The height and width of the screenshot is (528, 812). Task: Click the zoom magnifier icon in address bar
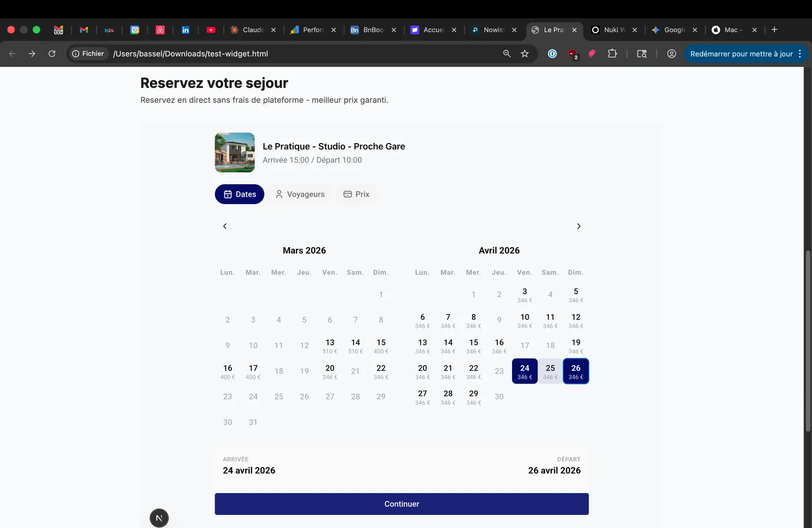click(506, 54)
